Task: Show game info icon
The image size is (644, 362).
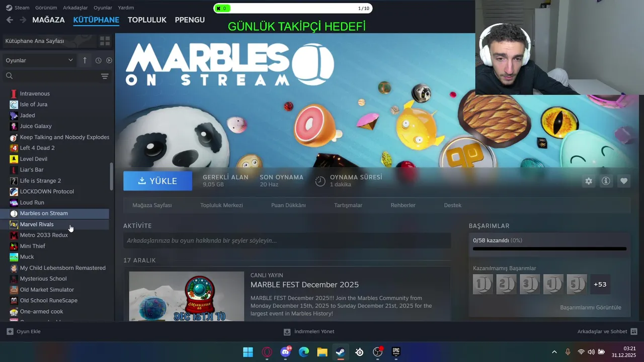Action: click(606, 181)
